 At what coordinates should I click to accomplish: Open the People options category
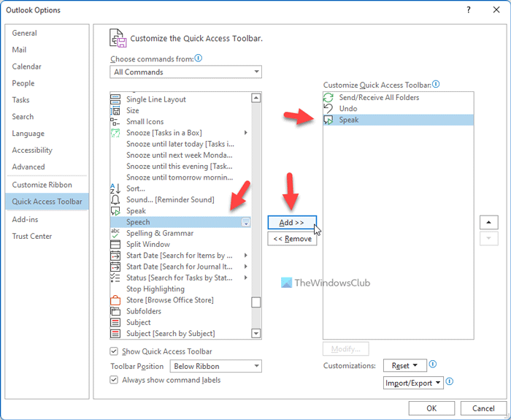coord(47,83)
